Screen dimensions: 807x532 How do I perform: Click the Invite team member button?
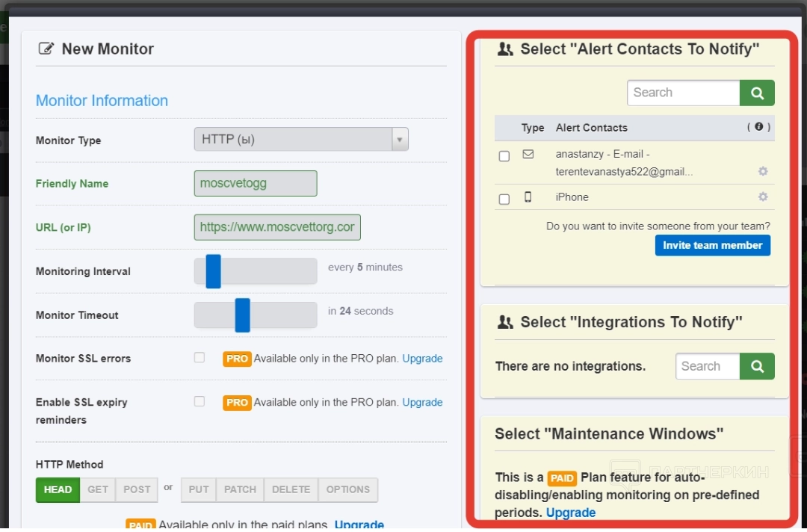(x=712, y=245)
